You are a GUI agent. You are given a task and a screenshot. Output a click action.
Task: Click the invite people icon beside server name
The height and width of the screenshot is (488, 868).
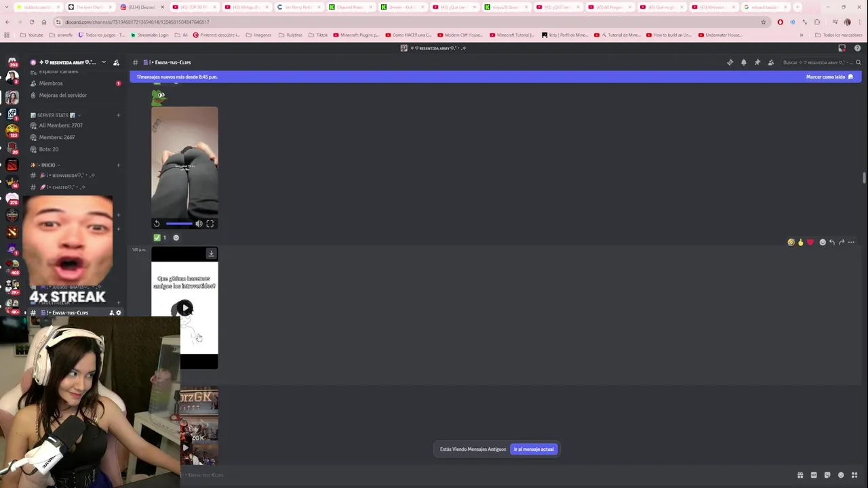click(x=116, y=62)
